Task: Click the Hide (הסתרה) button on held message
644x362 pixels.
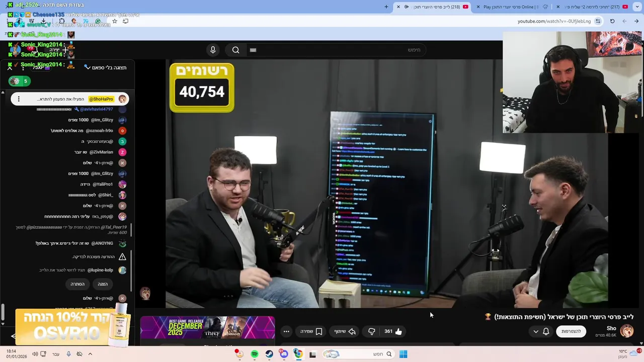Action: tap(77, 284)
